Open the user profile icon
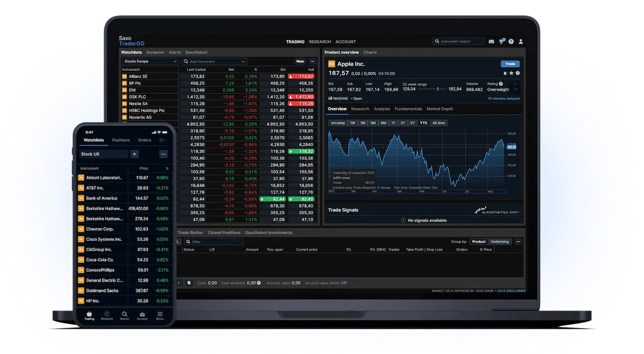644x354 pixels. pos(521,41)
